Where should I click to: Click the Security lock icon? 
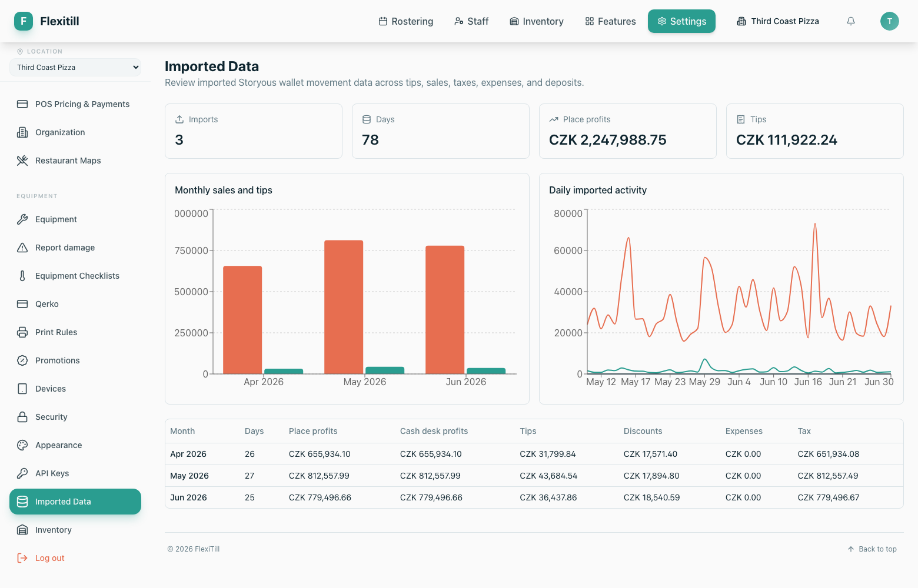pos(22,417)
